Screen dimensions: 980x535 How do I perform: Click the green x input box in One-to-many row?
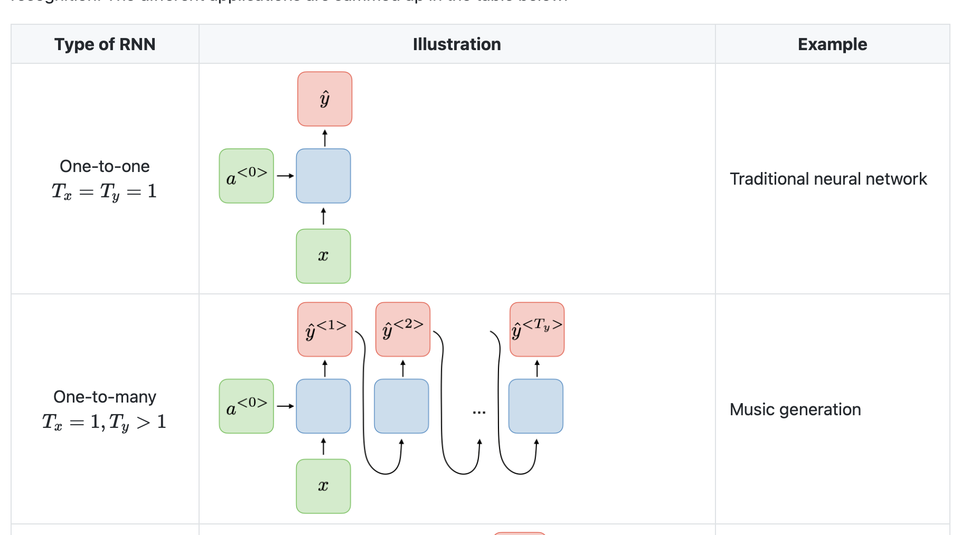click(x=323, y=486)
